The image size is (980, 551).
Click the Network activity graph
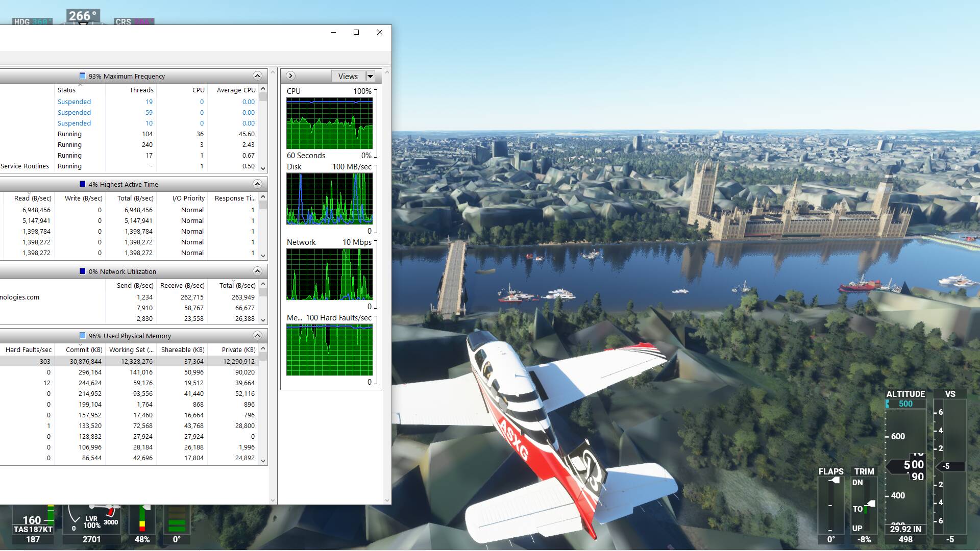[x=329, y=274]
